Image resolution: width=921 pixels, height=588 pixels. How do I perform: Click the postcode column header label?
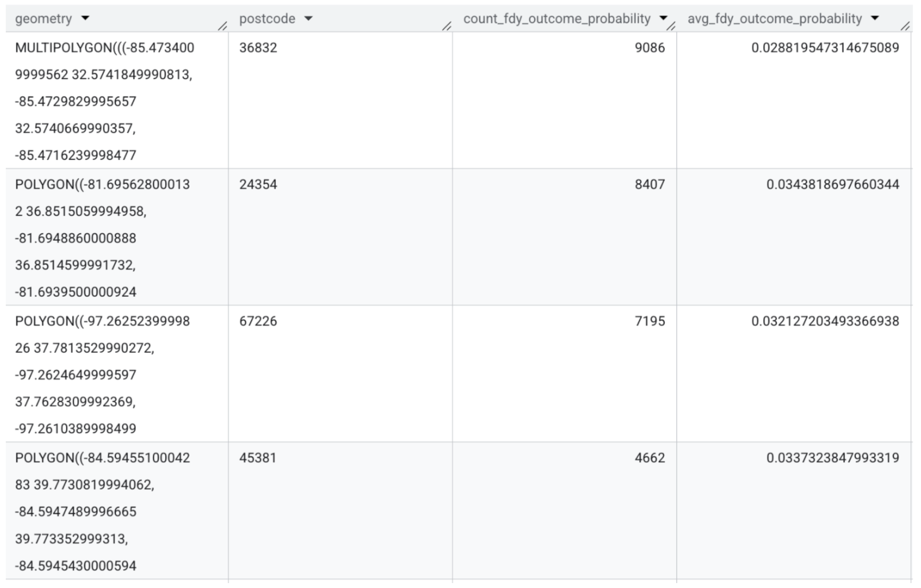pos(267,19)
